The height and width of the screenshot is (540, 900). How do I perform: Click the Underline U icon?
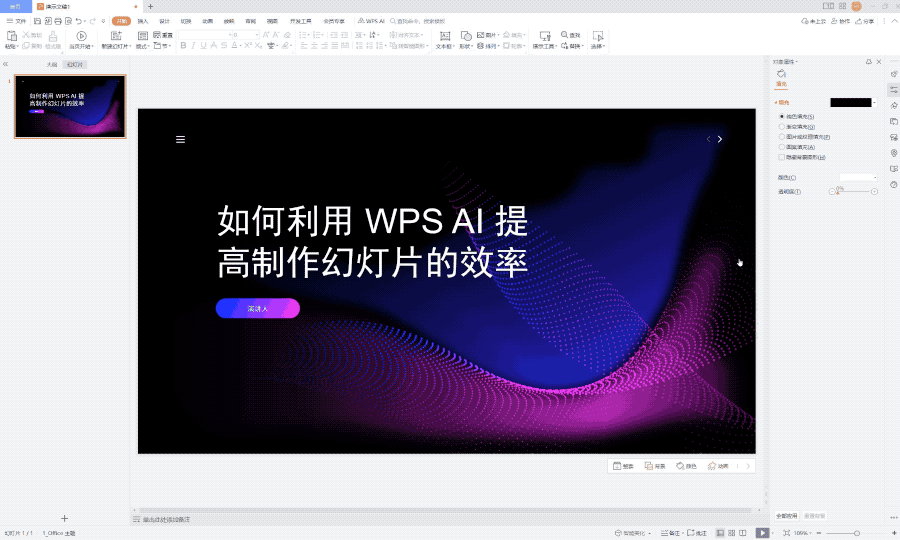point(203,45)
